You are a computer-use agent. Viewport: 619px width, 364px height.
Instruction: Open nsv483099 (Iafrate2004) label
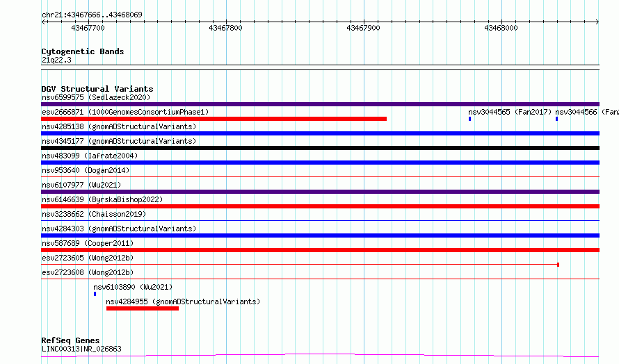90,156
